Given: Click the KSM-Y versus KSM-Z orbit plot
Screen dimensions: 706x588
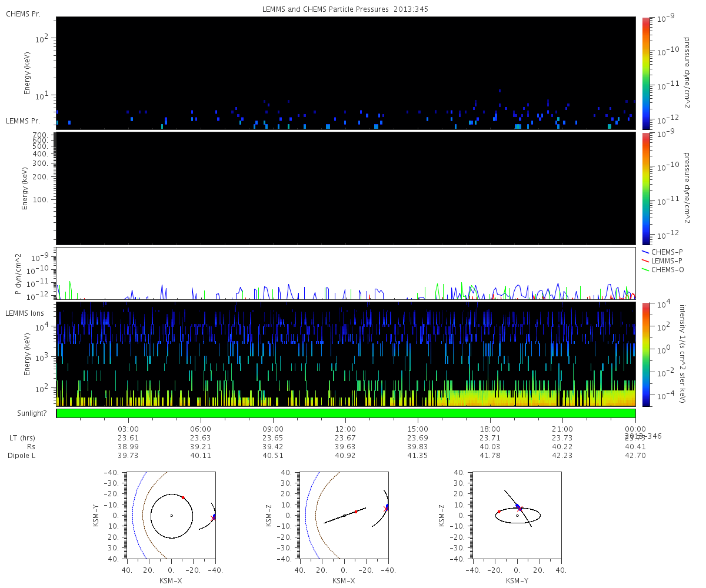Looking at the screenshot, I should click(x=517, y=516).
